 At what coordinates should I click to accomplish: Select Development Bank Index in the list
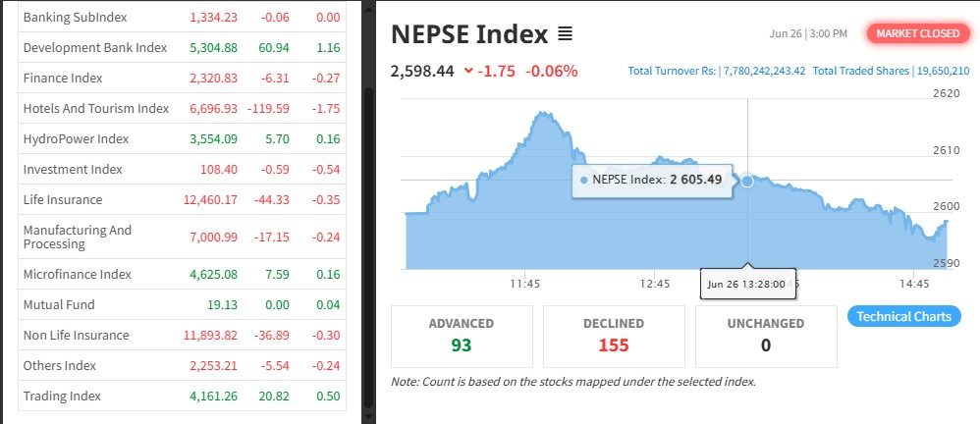point(95,47)
